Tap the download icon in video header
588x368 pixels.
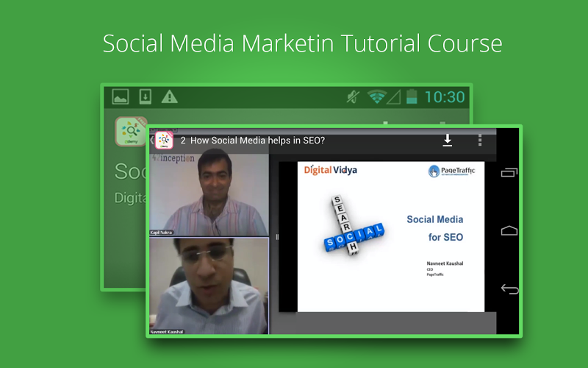(x=448, y=141)
